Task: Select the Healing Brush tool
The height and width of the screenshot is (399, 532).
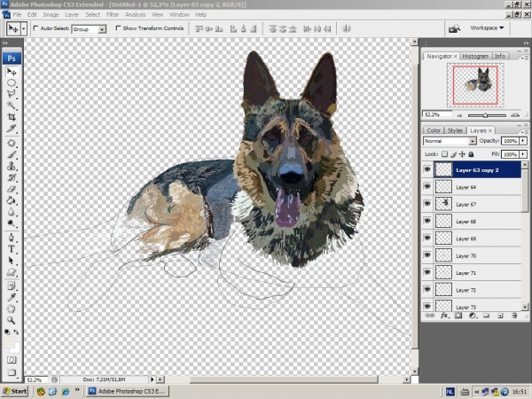Action: click(x=12, y=143)
